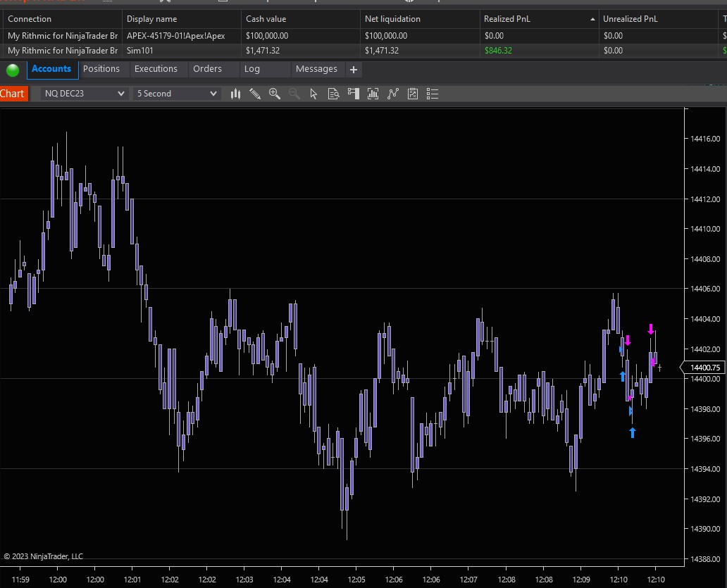
Task: Open the bar type candlestick icon
Action: (236, 94)
